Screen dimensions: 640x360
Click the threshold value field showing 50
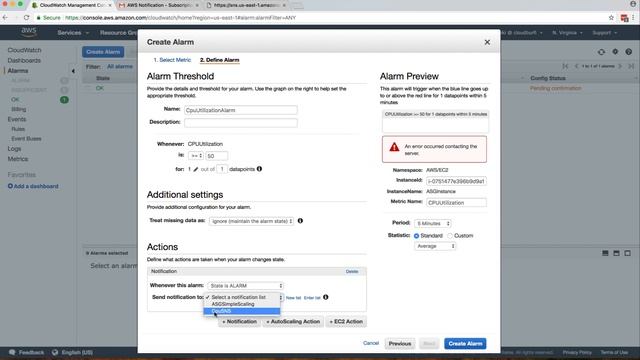click(x=216, y=156)
